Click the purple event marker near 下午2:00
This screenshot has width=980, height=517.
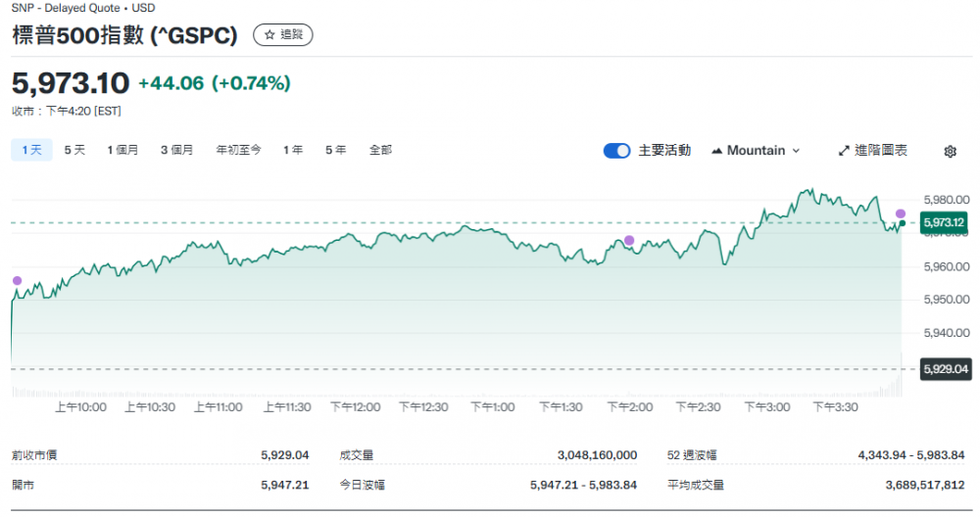629,240
